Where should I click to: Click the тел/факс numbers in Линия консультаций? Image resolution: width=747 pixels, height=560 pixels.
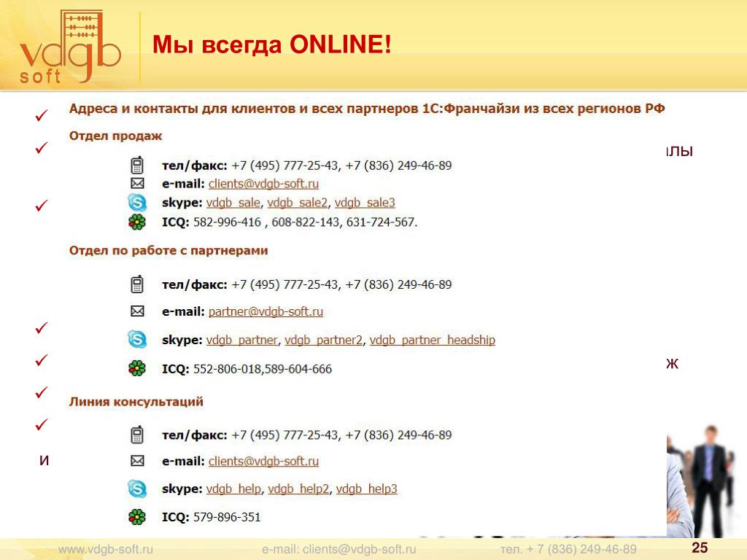[x=341, y=435]
